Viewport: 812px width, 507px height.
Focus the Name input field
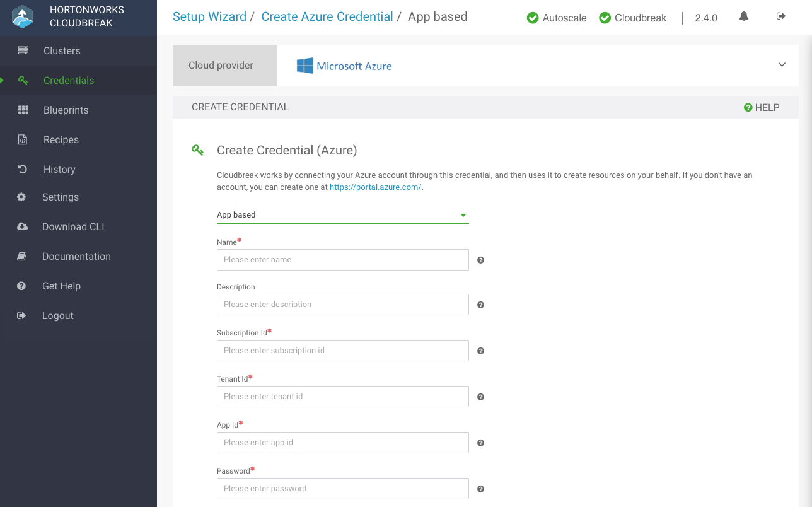[342, 260]
